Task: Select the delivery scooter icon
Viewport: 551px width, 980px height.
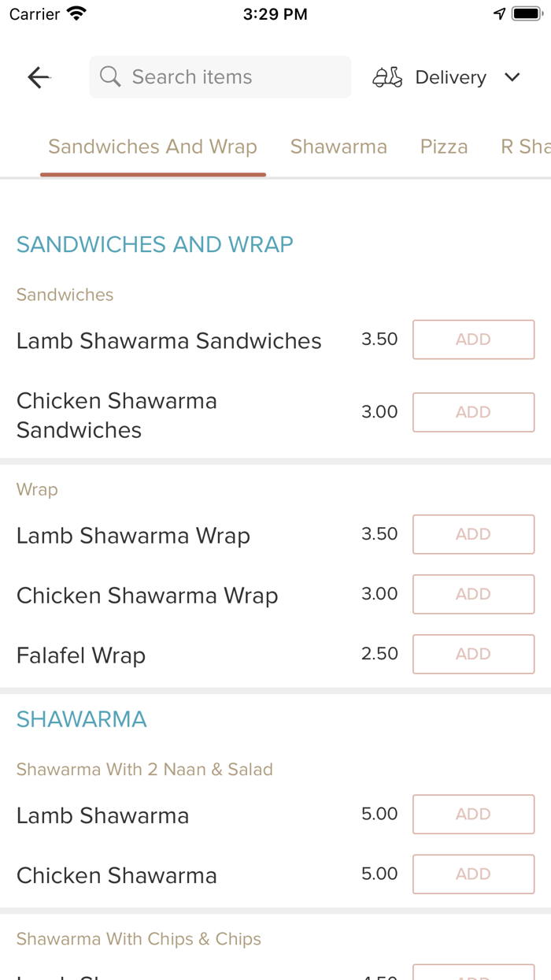Action: (386, 76)
